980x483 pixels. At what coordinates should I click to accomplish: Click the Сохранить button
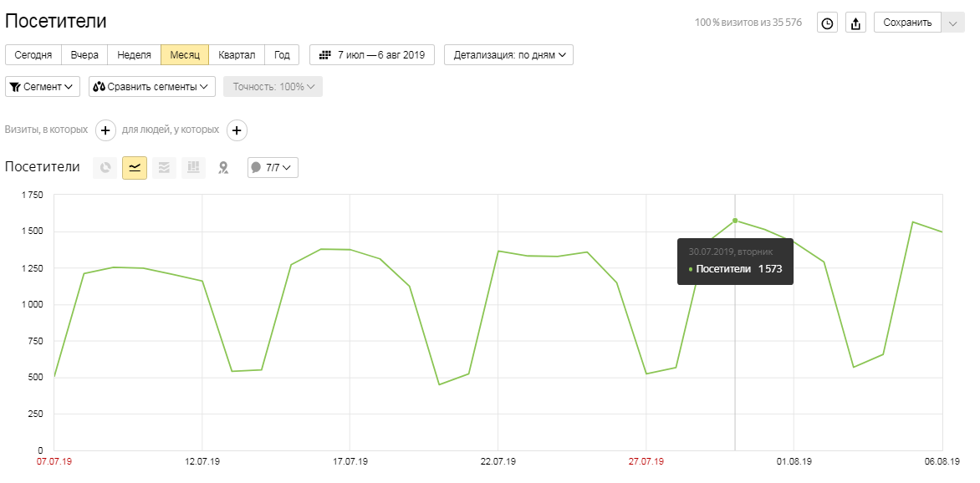click(x=907, y=23)
